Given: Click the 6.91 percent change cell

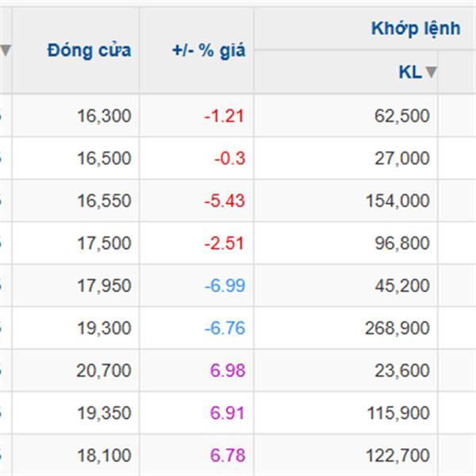Looking at the screenshot, I should (x=227, y=413).
